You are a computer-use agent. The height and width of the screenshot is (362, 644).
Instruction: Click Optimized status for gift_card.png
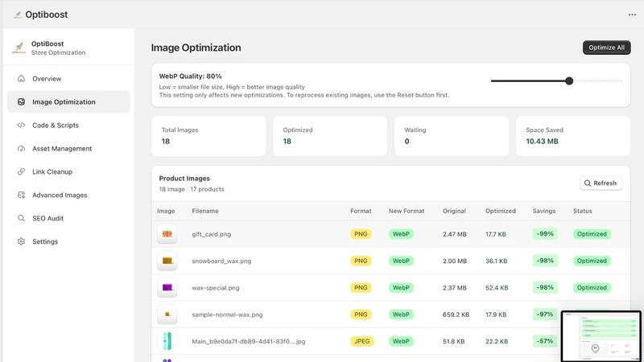click(x=592, y=234)
